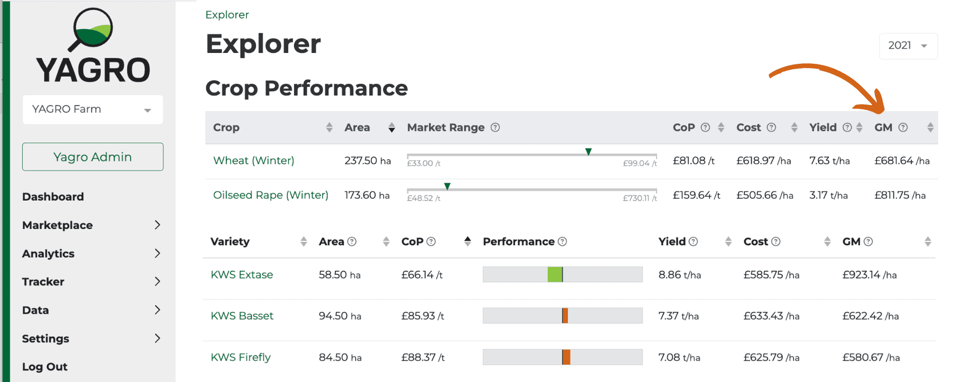
Task: Click Oilseed Rape market range marker
Action: coord(447,186)
